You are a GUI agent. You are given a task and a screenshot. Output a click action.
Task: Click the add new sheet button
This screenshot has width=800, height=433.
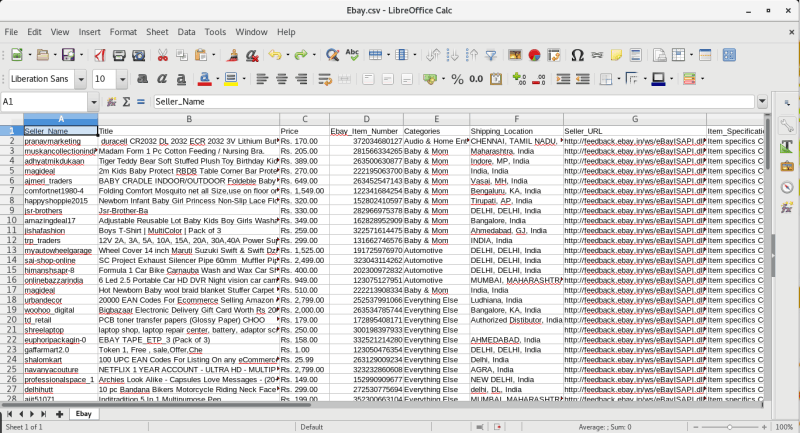click(59, 413)
